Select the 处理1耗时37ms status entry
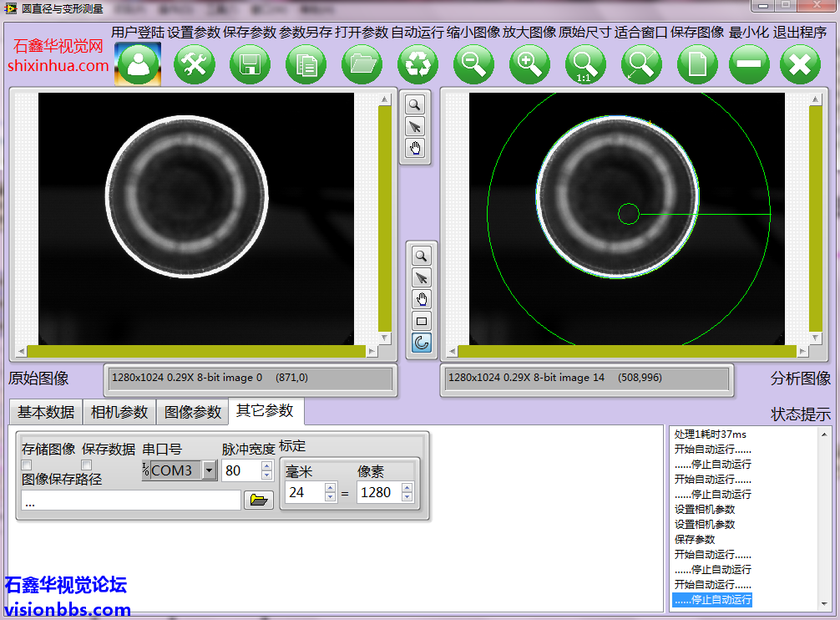This screenshot has height=620, width=840. (710, 434)
